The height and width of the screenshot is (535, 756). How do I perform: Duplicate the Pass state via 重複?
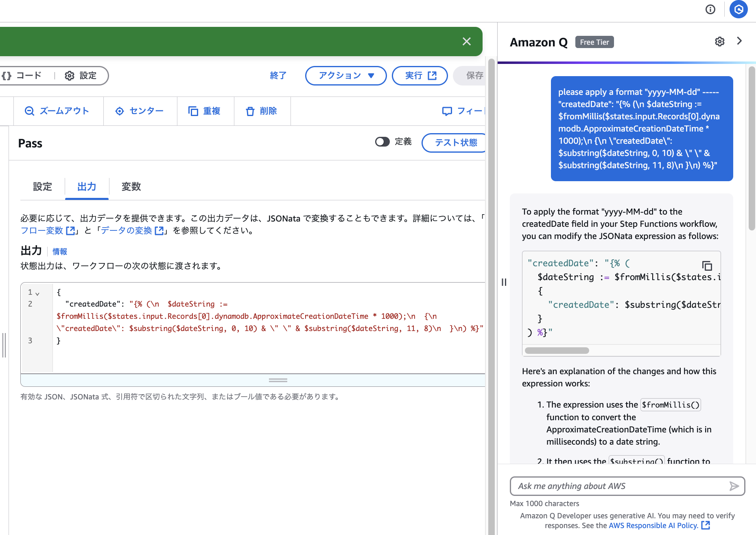coord(205,111)
